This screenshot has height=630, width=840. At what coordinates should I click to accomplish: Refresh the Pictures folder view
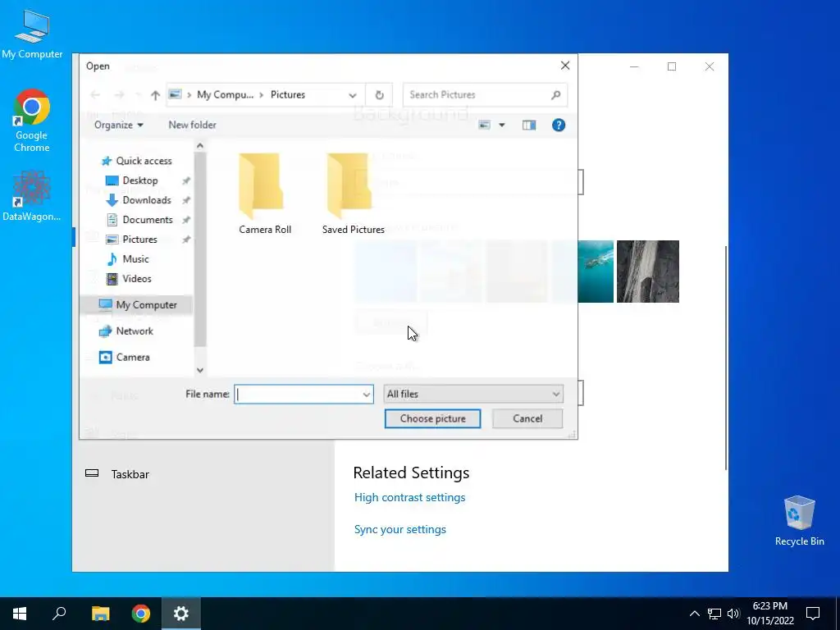pos(379,95)
